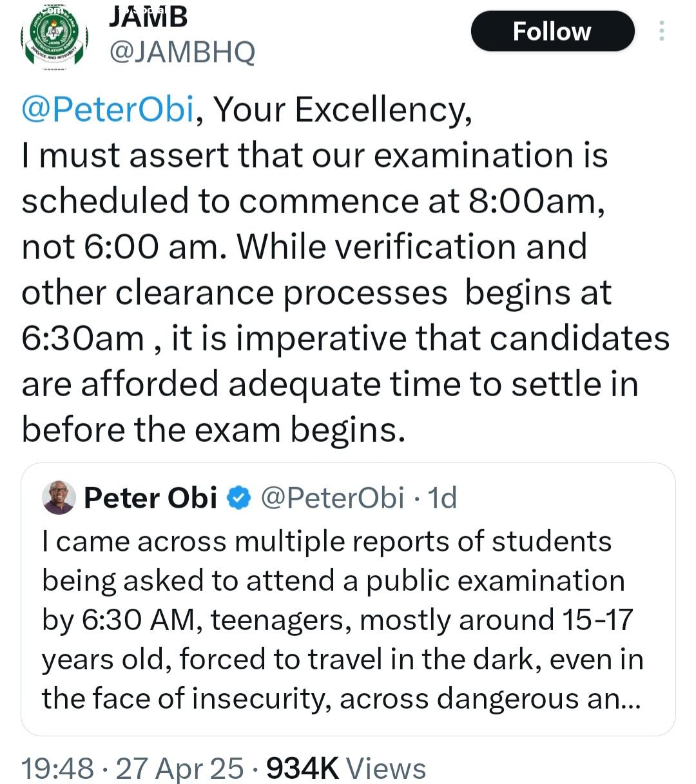
Task: Open the blue @PeterObi mention link
Action: coord(108,110)
